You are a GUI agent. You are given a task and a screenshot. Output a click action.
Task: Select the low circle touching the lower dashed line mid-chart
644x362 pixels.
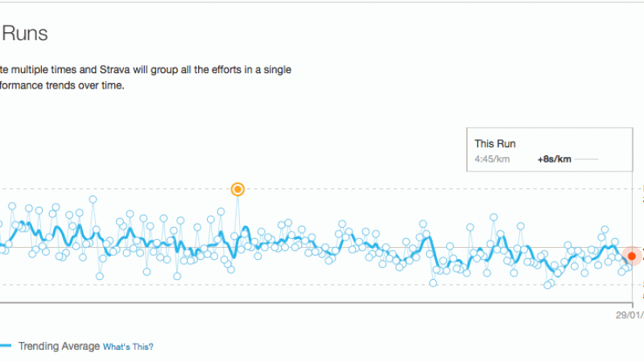click(x=433, y=283)
